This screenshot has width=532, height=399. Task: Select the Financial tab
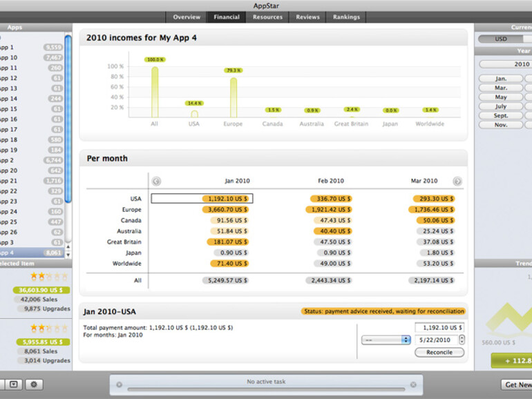[x=227, y=17]
